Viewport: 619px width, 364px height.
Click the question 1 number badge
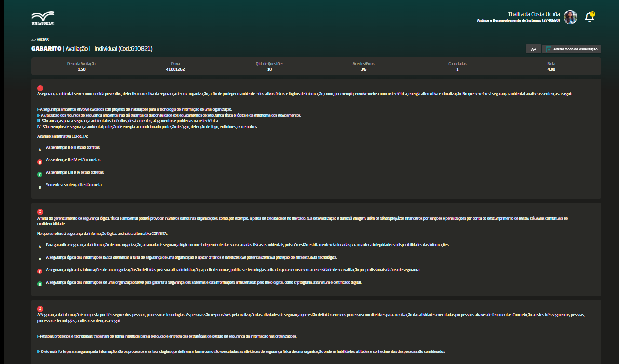40,88
